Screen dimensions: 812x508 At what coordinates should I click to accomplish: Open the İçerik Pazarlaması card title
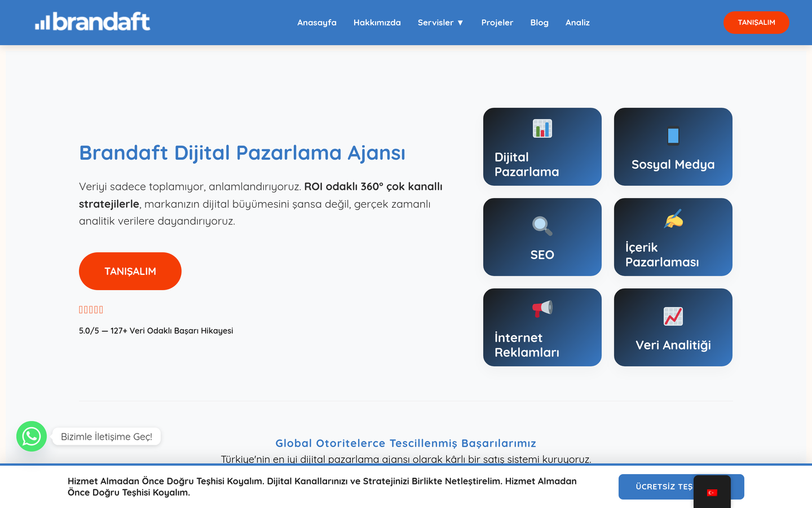[x=662, y=255]
